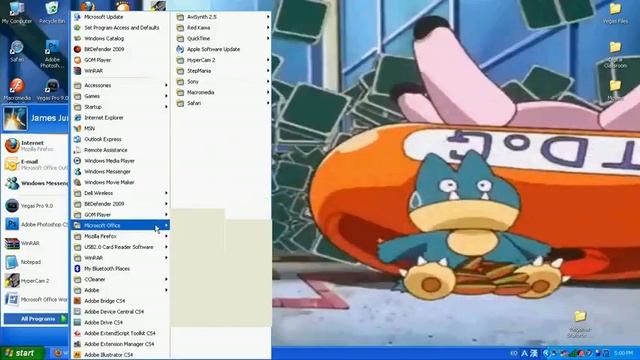Expand the Startup folder submenu

pyautogui.click(x=120, y=107)
